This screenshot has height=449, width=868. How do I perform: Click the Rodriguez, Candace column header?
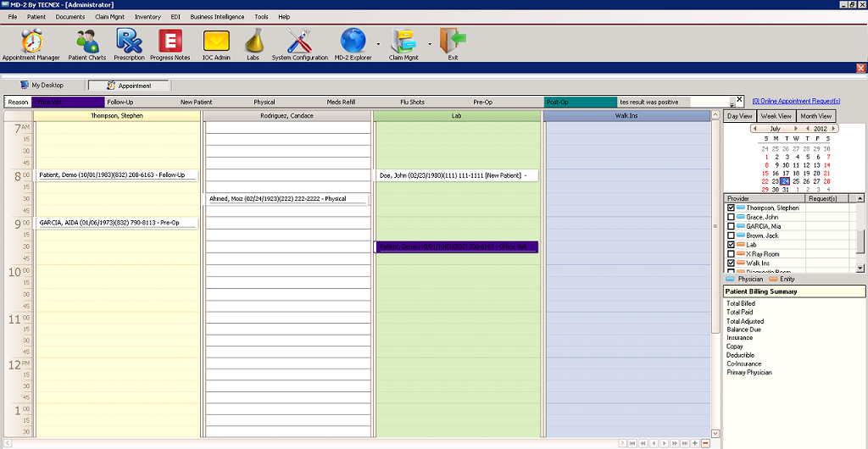coord(287,116)
